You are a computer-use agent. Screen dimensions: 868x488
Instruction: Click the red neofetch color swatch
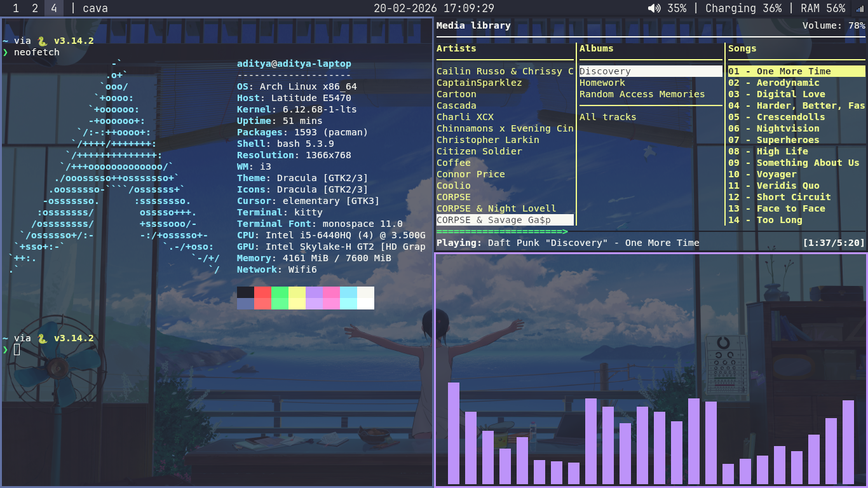(262, 297)
